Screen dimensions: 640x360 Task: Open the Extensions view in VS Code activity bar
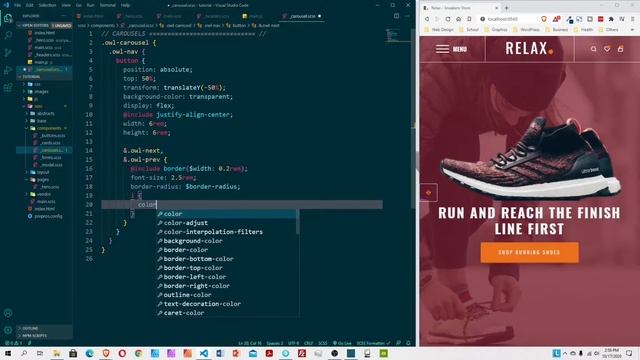pyautogui.click(x=8, y=87)
